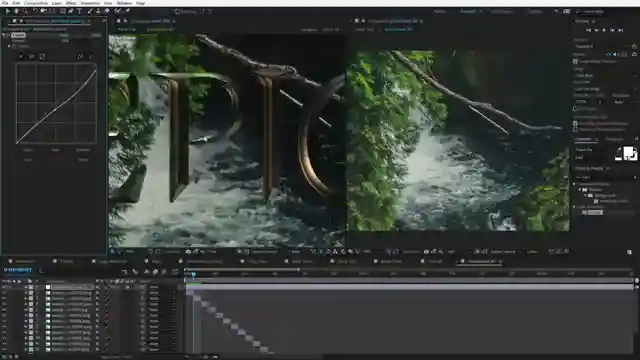Image resolution: width=640 pixels, height=360 pixels.
Task: Open the Graph Editor from timeline icons
Action: click(175, 271)
